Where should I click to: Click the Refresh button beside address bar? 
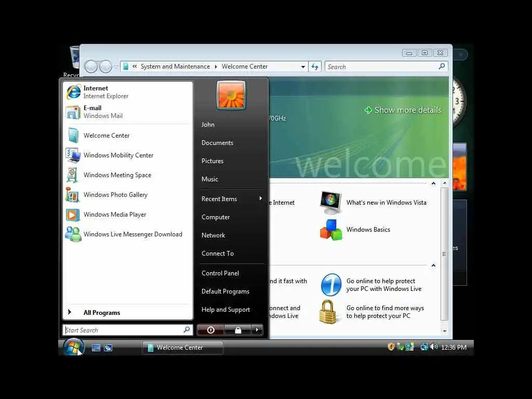pos(315,67)
